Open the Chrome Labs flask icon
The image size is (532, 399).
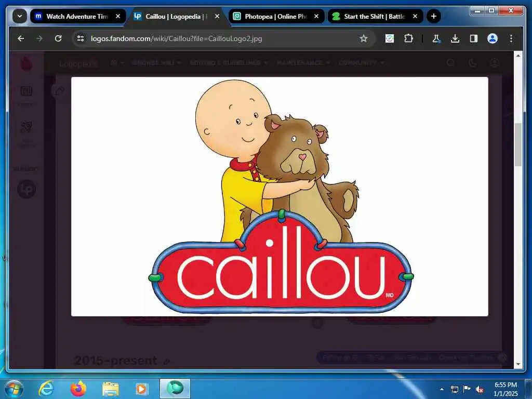click(x=436, y=38)
